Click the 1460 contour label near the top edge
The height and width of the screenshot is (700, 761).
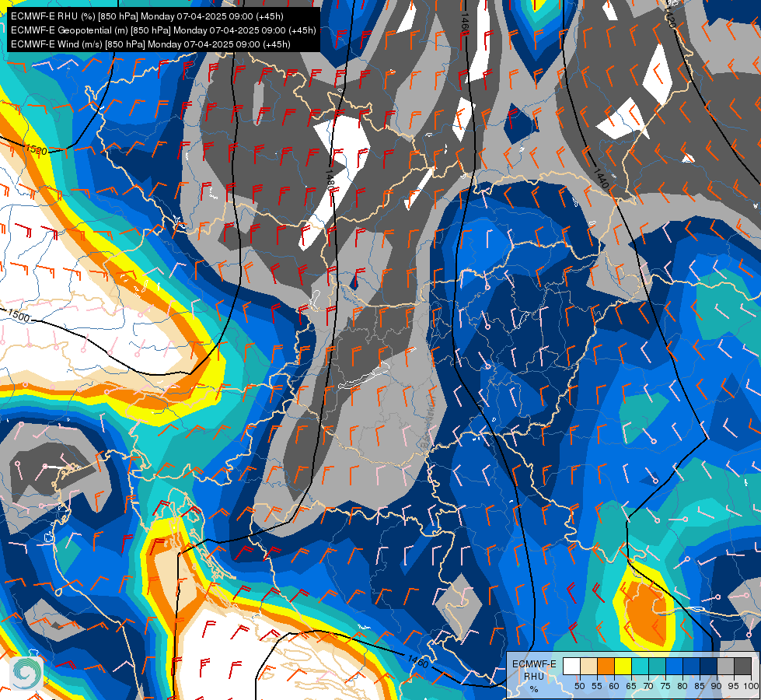click(x=465, y=25)
